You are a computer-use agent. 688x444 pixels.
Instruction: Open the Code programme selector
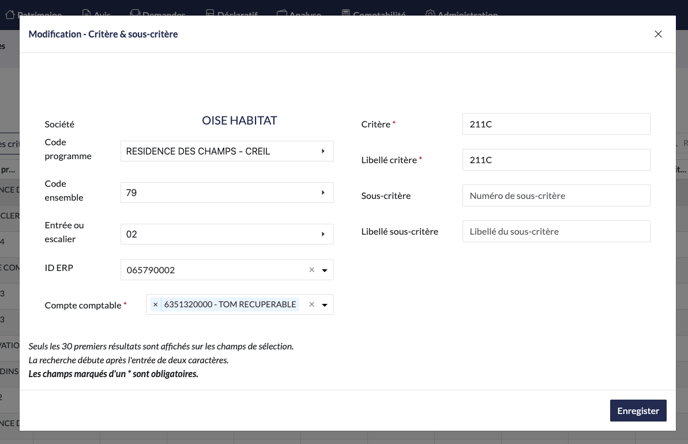227,152
